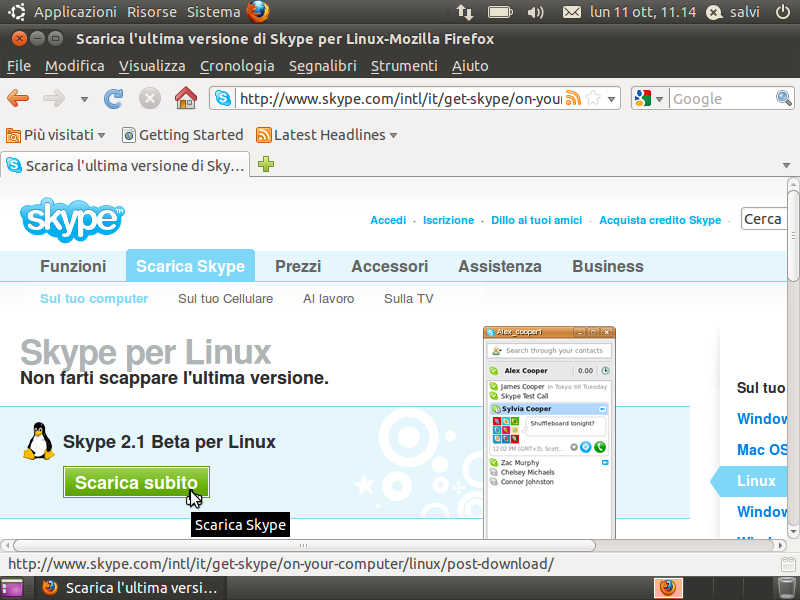Open the Applicazioni system menu
This screenshot has width=800, height=600.
[x=75, y=12]
